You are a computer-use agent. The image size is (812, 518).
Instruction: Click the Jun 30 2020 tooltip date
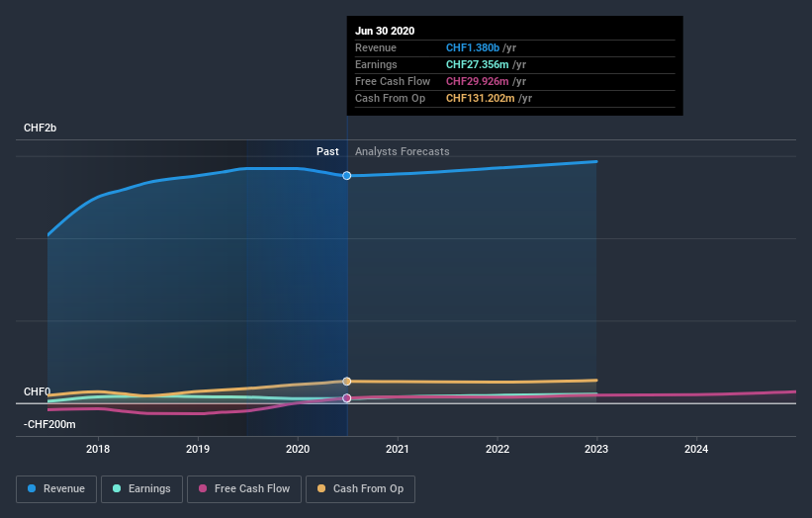pos(385,31)
